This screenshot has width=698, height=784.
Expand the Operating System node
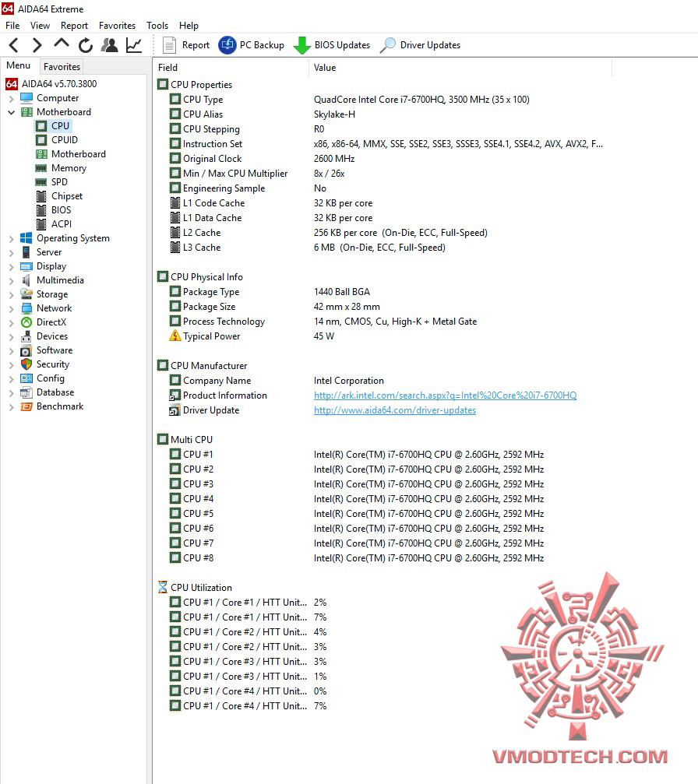coord(11,238)
